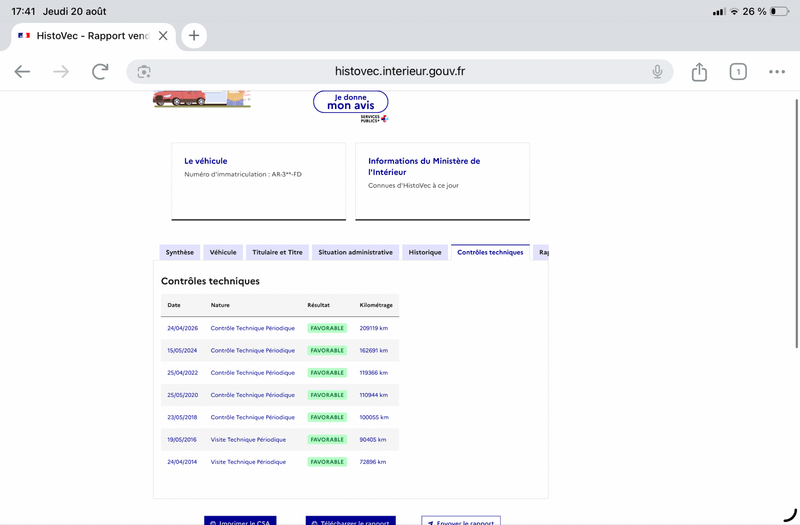Click the 90405 km mileage value
Image resolution: width=800 pixels, height=525 pixels.
(x=372, y=439)
